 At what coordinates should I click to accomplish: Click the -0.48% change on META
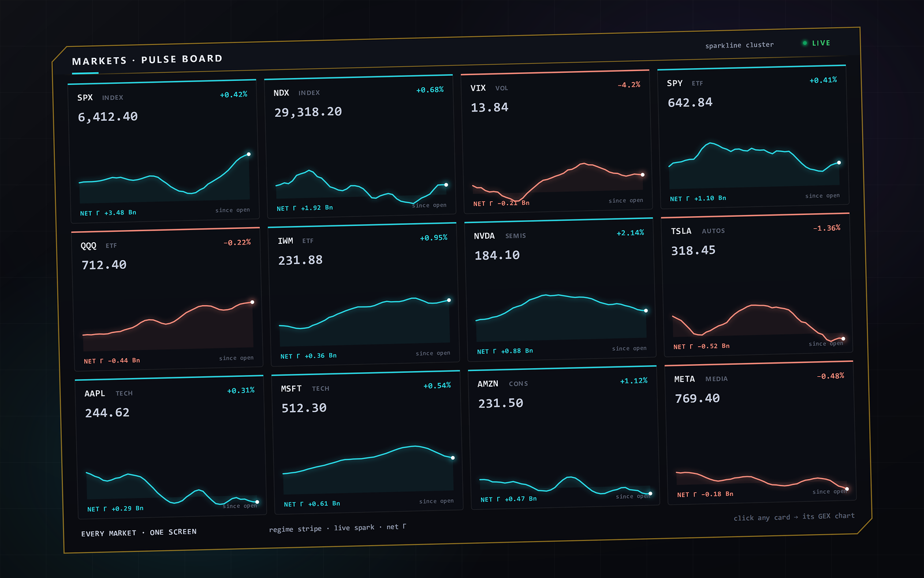(830, 376)
